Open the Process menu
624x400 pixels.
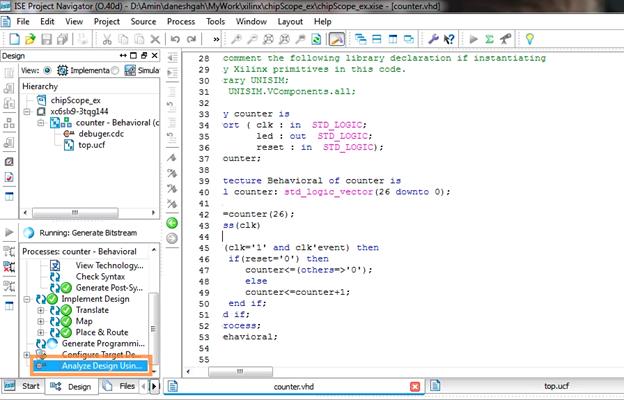click(181, 21)
